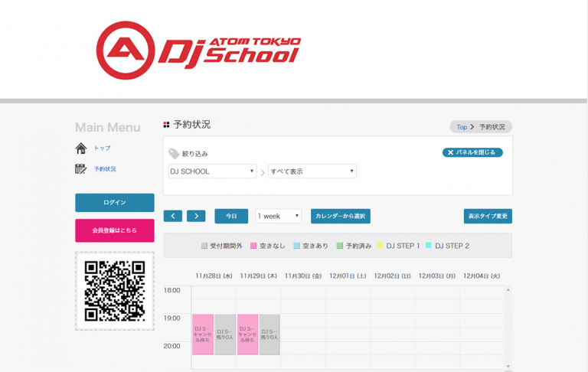
Task: Click the pink 空きなし legend swatch
Action: [253, 246]
